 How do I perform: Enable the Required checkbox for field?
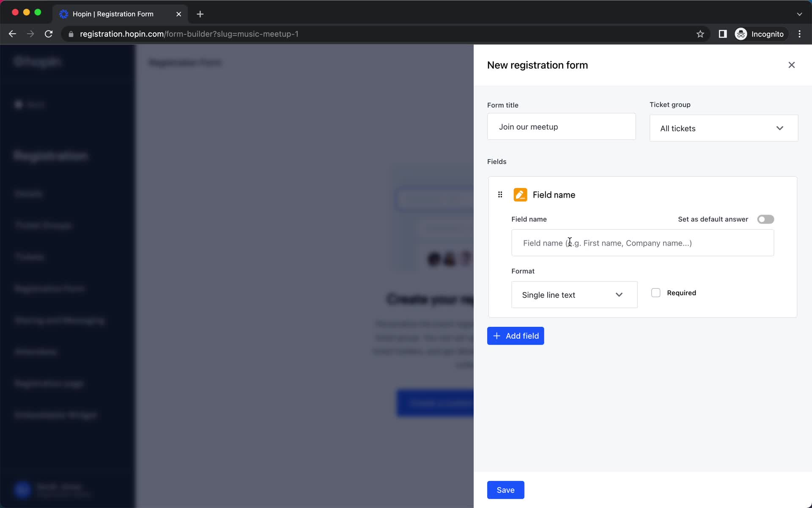pos(656,293)
